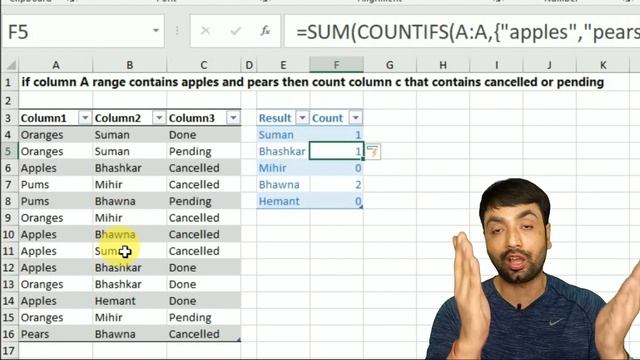The height and width of the screenshot is (360, 640).
Task: Click Bhashkar in row 13
Action: [118, 284]
